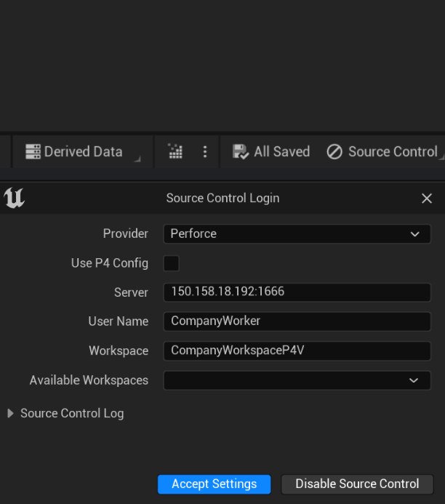The width and height of the screenshot is (445, 504).
Task: Click the Unreal Engine logo in dialog
Action: 14,198
